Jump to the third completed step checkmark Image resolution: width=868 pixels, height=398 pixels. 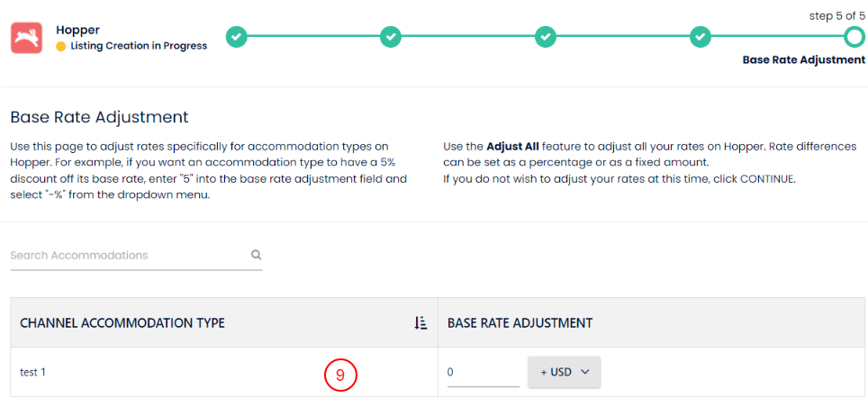pos(546,37)
